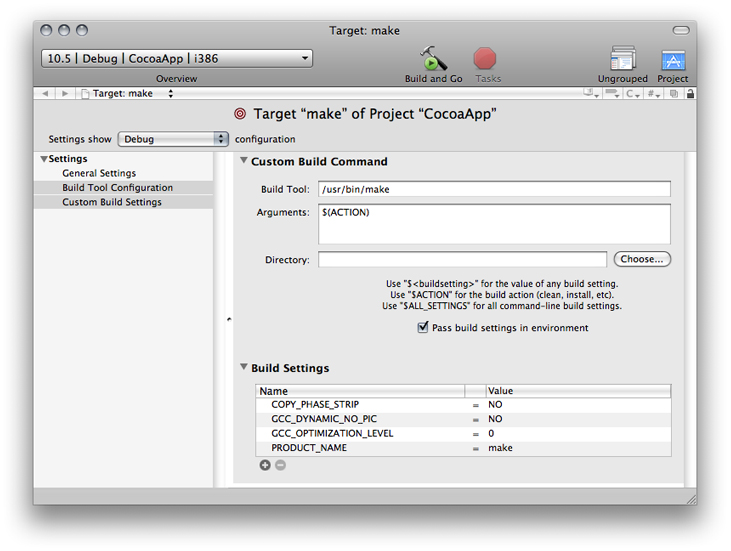The image size is (731, 551).
Task: Open the Ungrouped window layout icon
Action: [x=622, y=59]
